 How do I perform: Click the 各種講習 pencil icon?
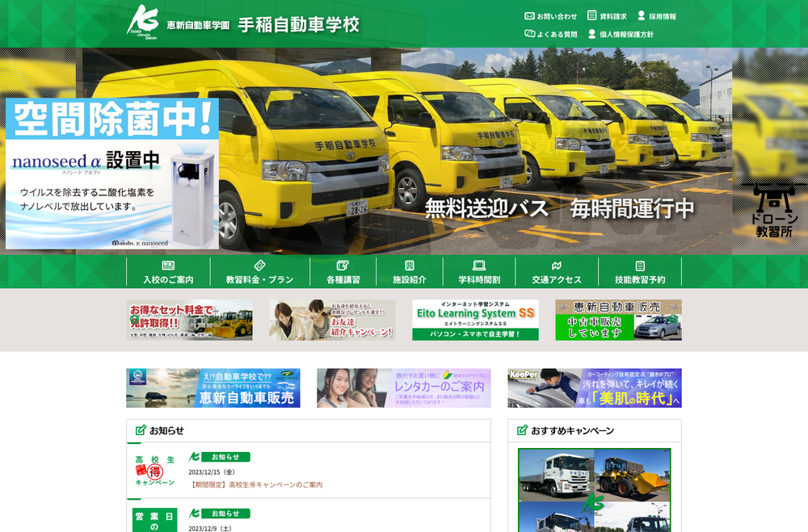(x=343, y=266)
